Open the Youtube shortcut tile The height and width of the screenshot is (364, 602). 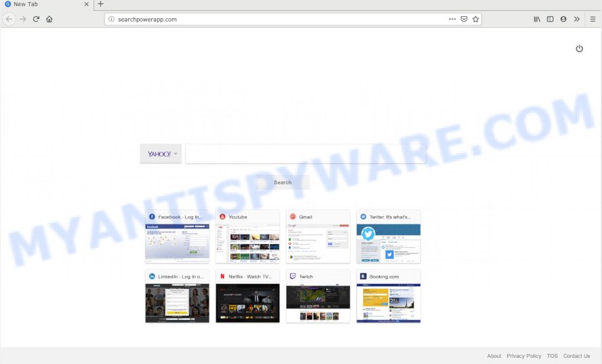tap(247, 237)
